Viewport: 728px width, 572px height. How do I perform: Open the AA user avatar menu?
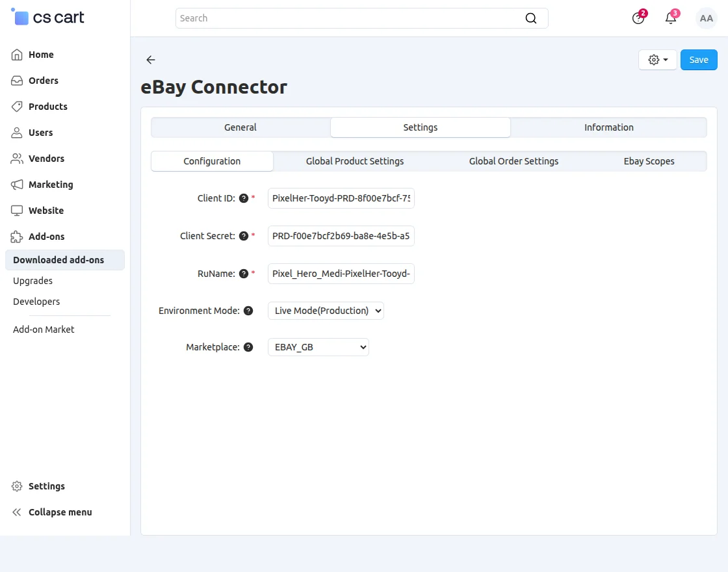point(706,18)
